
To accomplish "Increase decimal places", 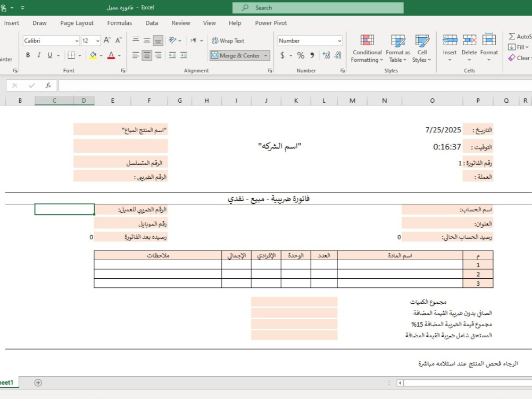I will coord(326,55).
